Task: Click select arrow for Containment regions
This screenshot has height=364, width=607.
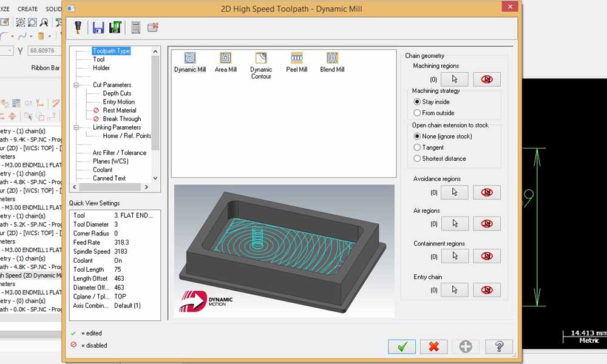Action: pyautogui.click(x=455, y=256)
